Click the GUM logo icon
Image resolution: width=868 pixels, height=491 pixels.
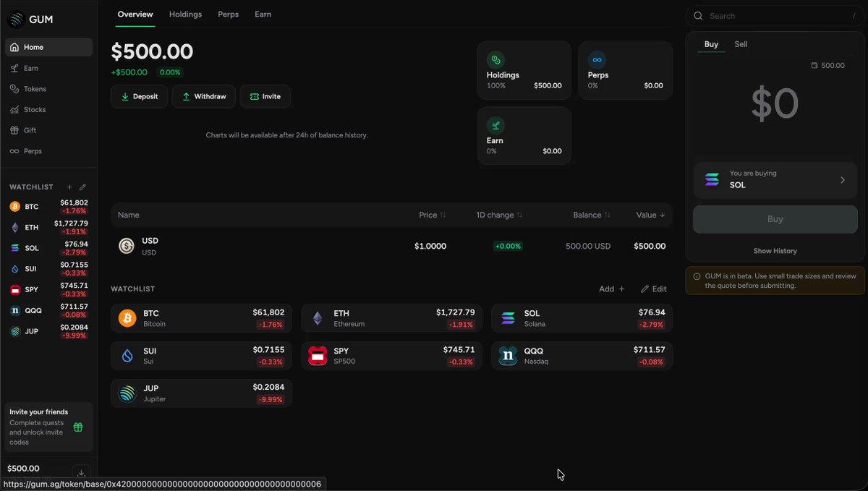pyautogui.click(x=16, y=20)
